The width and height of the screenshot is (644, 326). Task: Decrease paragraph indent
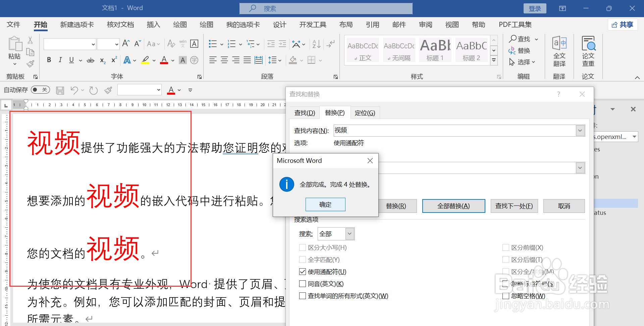271,44
